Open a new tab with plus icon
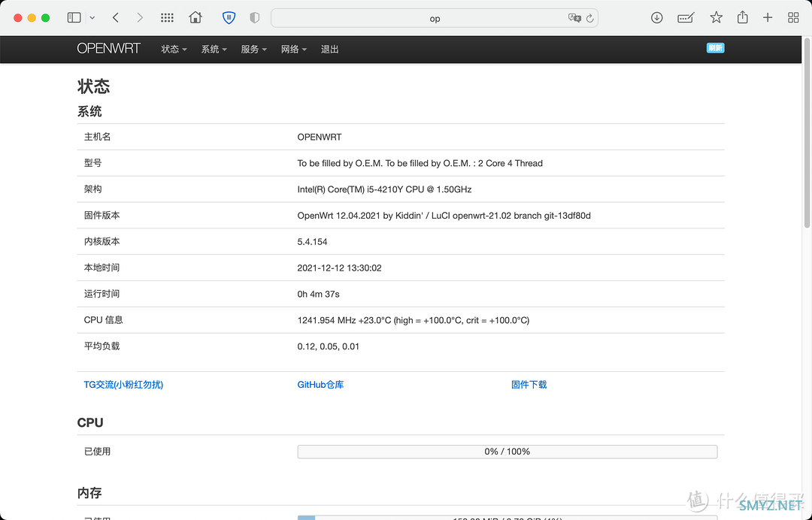812x520 pixels. pyautogui.click(x=768, y=17)
